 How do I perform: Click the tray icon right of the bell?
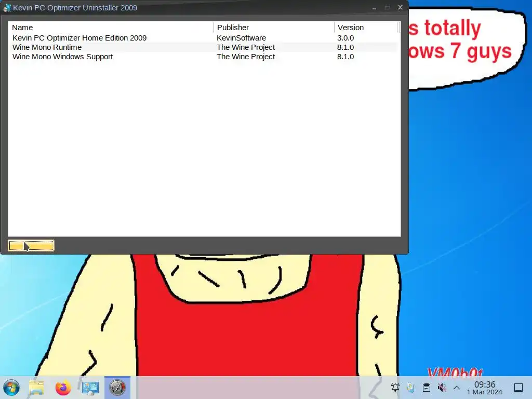click(410, 388)
